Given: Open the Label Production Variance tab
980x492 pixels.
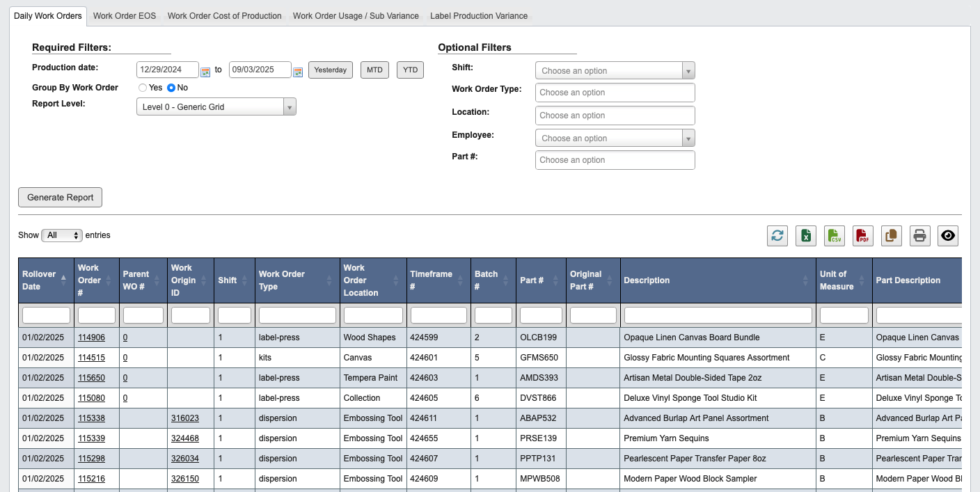Looking at the screenshot, I should pos(479,15).
